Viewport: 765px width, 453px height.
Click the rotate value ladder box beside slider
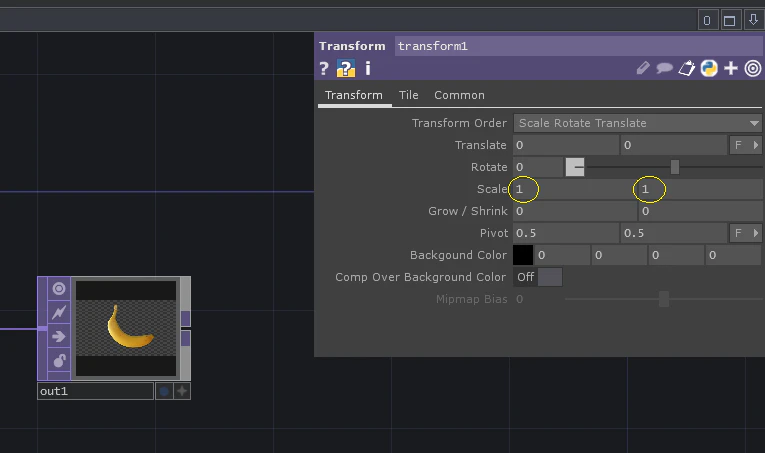coord(575,167)
